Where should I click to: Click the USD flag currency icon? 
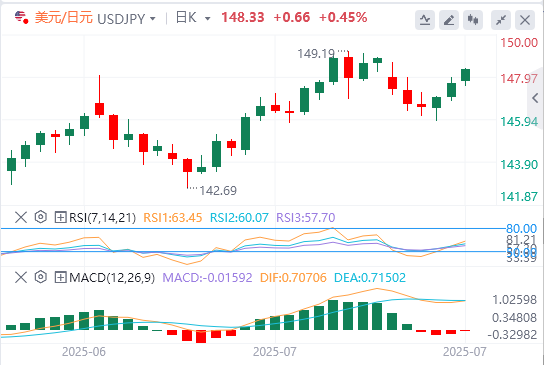click(x=22, y=17)
